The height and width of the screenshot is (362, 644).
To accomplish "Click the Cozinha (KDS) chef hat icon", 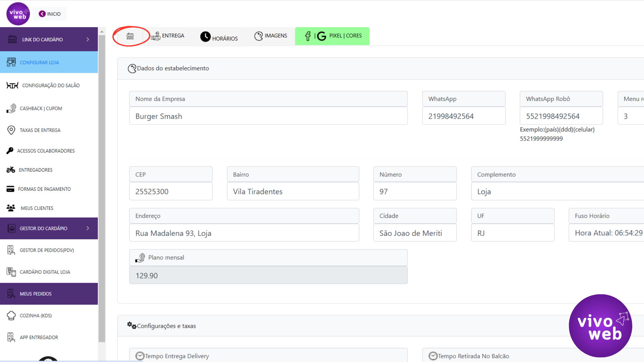I will point(11,316).
